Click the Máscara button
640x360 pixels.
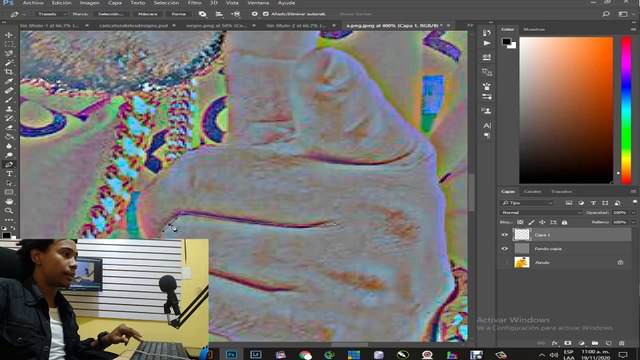(x=147, y=14)
